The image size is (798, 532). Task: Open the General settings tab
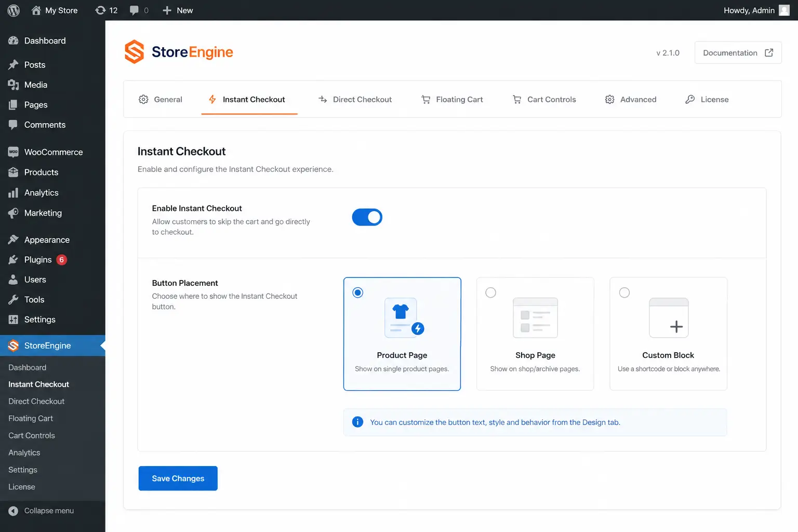161,99
